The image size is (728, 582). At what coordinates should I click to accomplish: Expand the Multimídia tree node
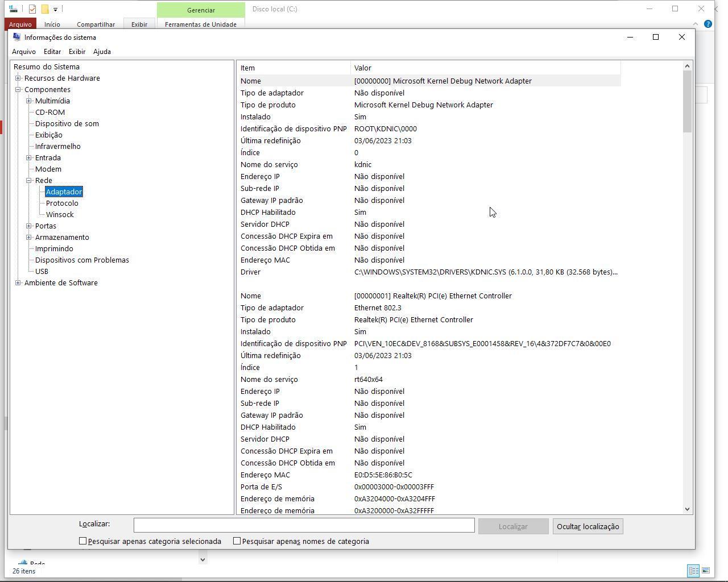tap(29, 101)
